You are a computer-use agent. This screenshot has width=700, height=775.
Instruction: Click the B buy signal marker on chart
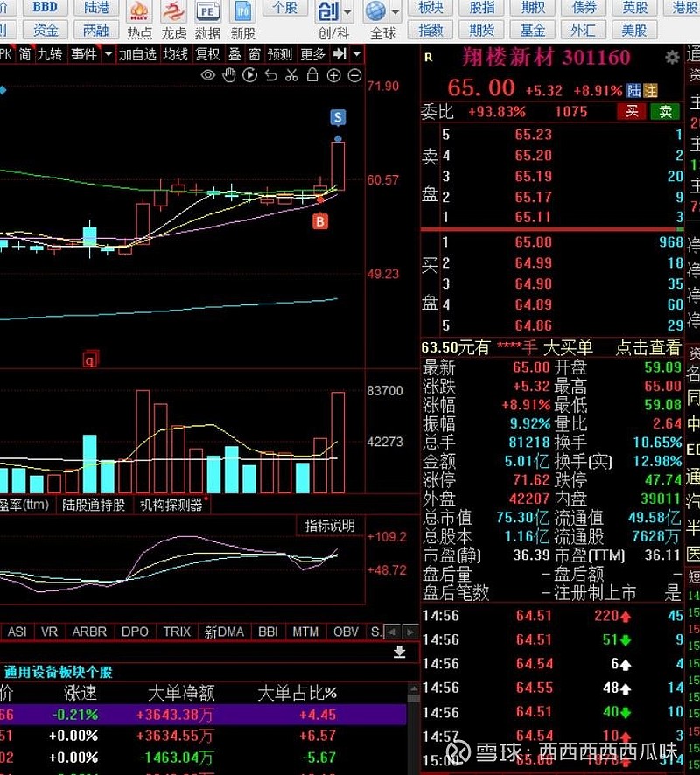click(x=320, y=221)
